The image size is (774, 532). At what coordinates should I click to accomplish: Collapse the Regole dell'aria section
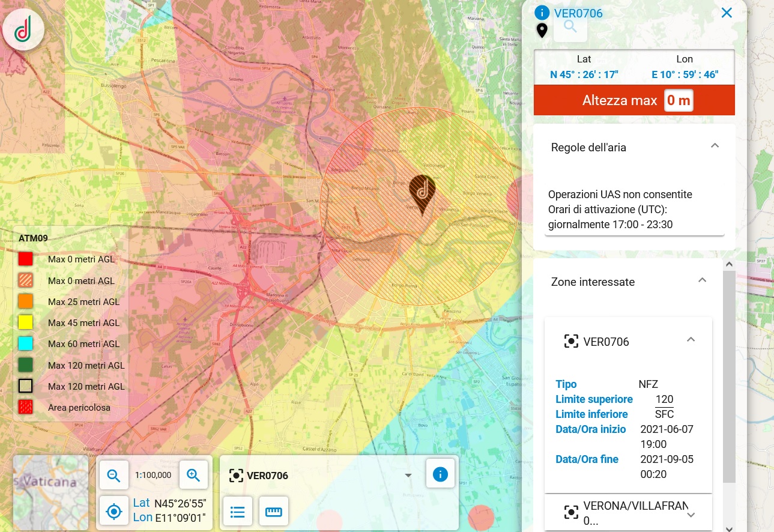pyautogui.click(x=715, y=146)
